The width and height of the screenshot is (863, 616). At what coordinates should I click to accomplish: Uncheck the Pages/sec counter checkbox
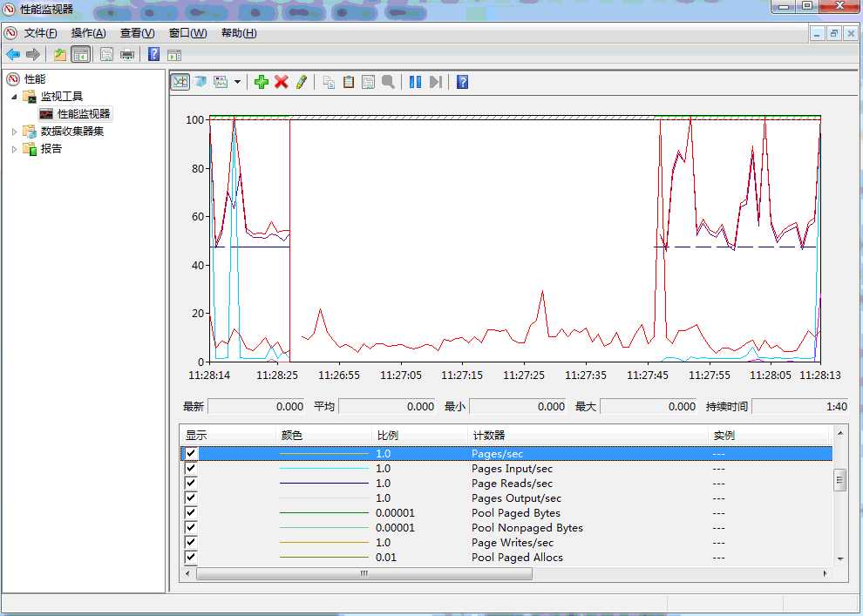191,453
